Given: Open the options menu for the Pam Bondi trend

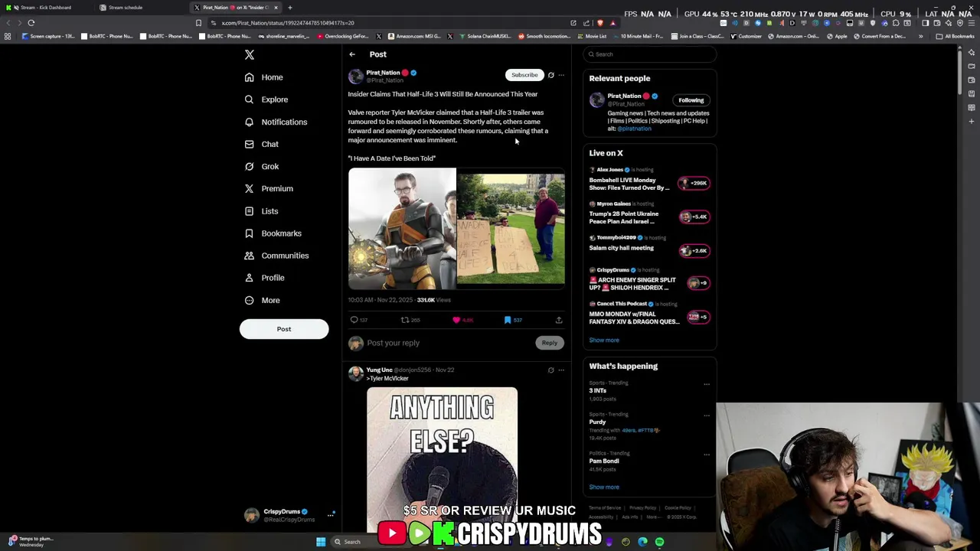Looking at the screenshot, I should tap(707, 455).
